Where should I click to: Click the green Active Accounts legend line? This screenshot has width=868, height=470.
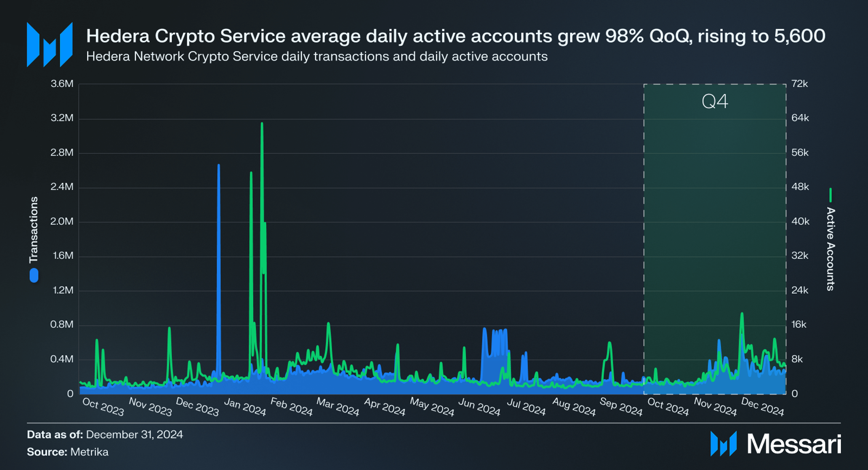(830, 195)
